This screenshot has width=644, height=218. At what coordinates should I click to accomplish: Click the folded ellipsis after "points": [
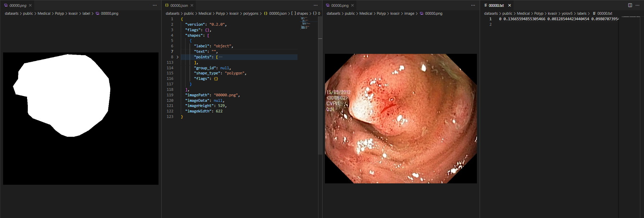click(x=220, y=57)
